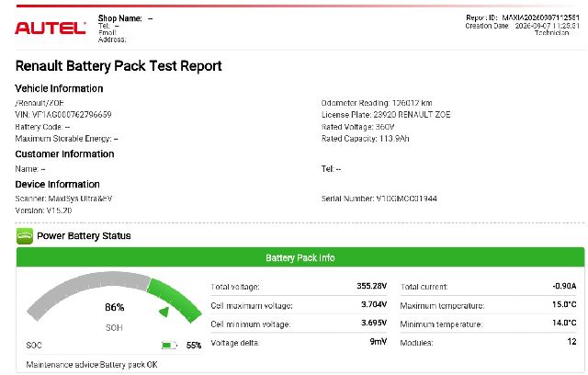
Task: Select the Creation Date line
Action: point(523,26)
